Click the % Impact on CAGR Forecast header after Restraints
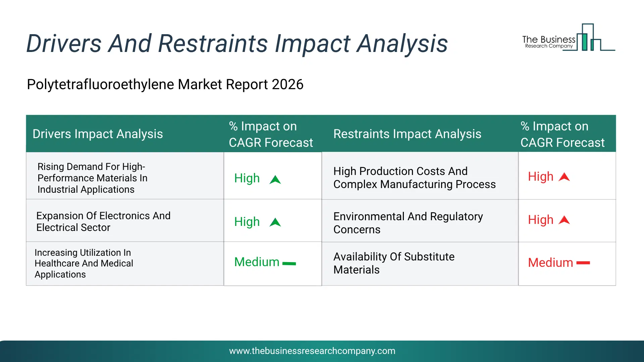644x362 pixels. pyautogui.click(x=562, y=134)
